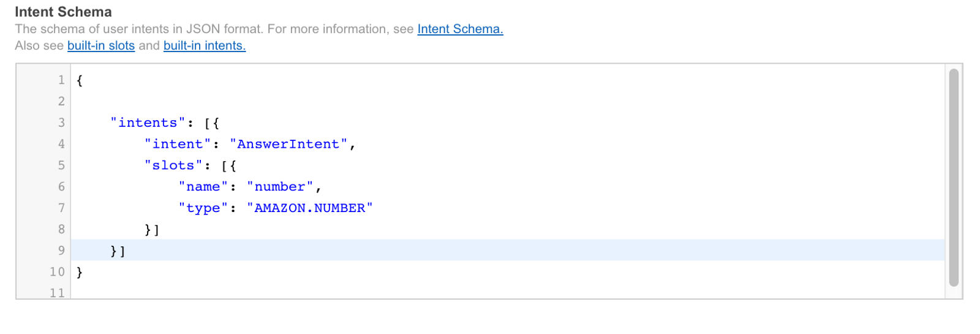Click the closing brace on line 10

80,272
